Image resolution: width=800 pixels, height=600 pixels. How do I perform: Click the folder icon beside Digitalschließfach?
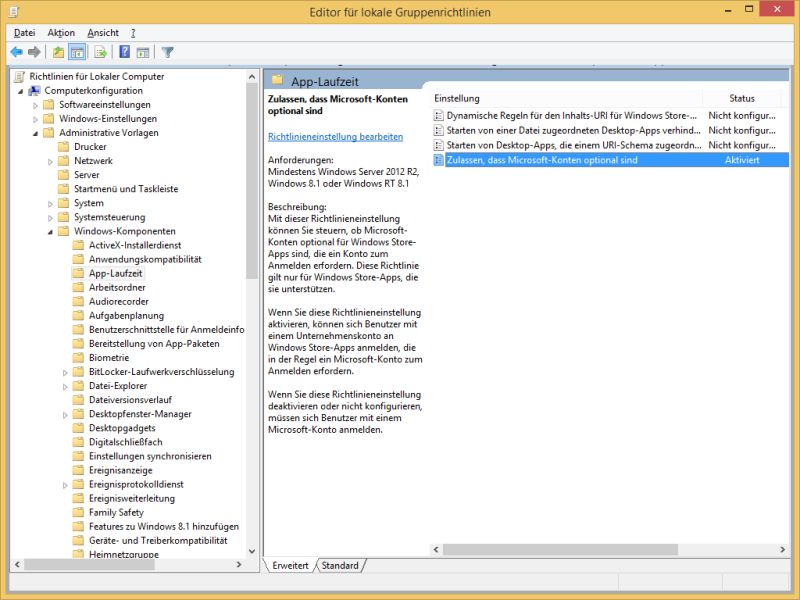pyautogui.click(x=78, y=442)
